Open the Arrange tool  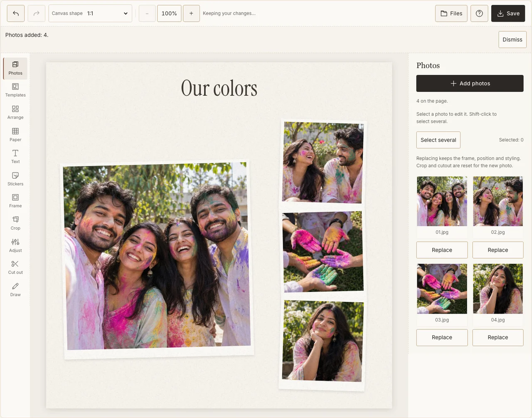click(x=15, y=113)
